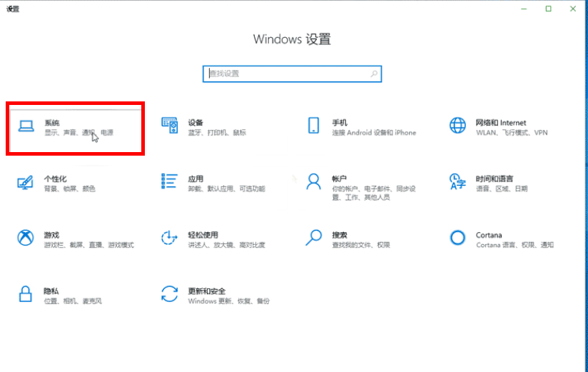588x372 pixels.
Task: Open the Devices (设备) keyboard icon
Action: (x=169, y=126)
